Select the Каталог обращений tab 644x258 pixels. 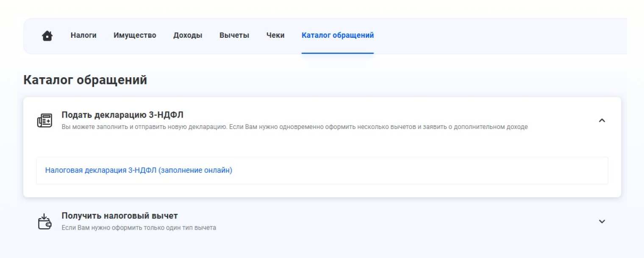pos(338,35)
